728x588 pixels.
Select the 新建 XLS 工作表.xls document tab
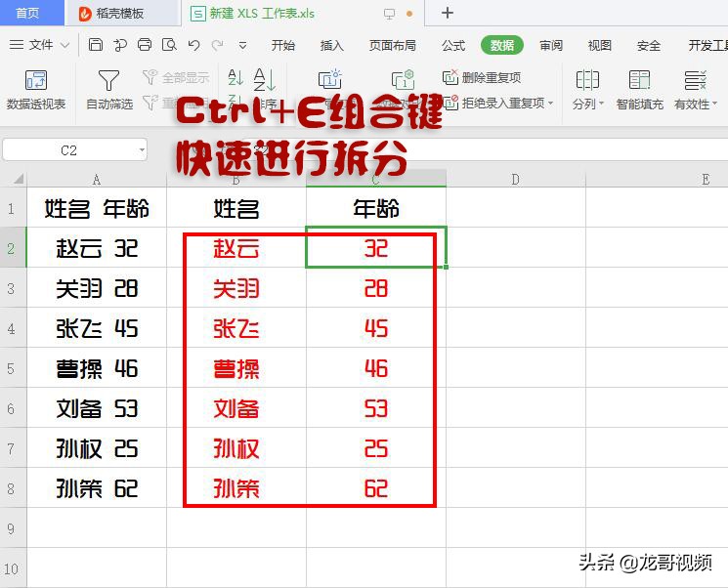pyautogui.click(x=261, y=14)
